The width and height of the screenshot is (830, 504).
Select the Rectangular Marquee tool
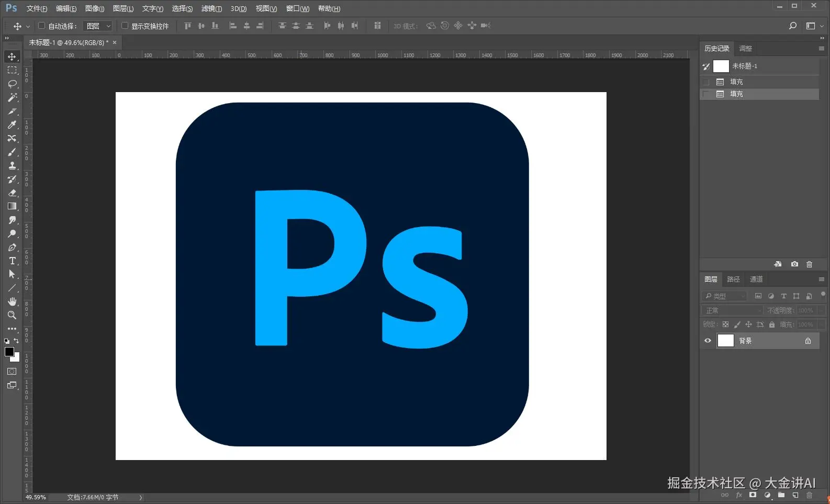12,70
